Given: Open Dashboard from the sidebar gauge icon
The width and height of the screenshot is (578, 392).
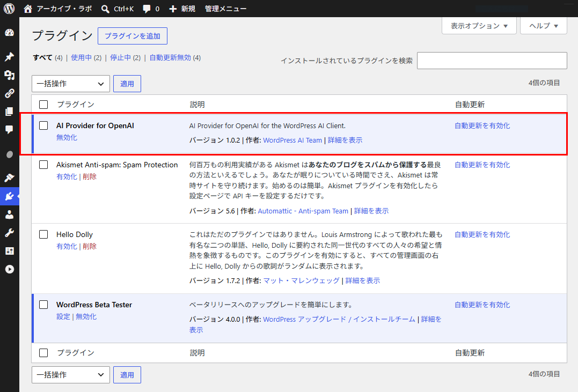Looking at the screenshot, I should [9, 33].
